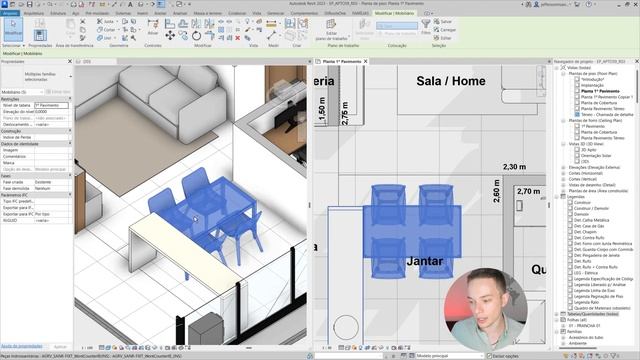Select Planta de Cobertura under Plantas de piso
Viewport: 640px width, 360px height.
pos(599,103)
